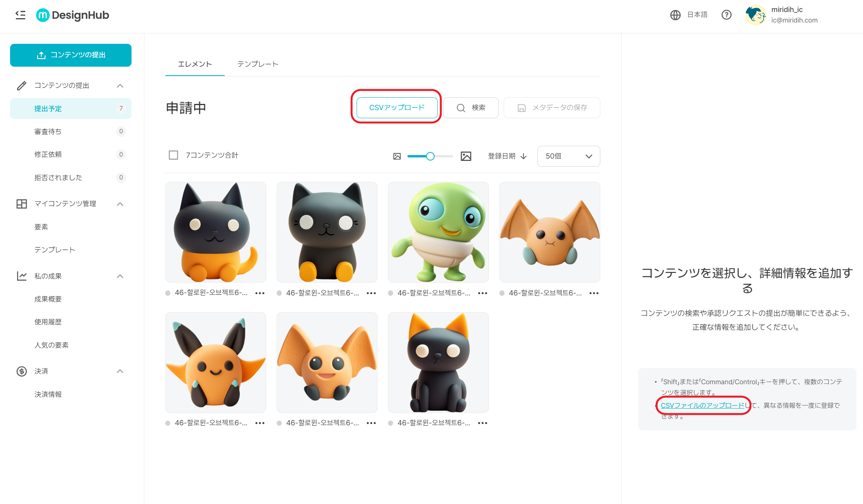
Task: Open the language globe icon
Action: click(675, 15)
